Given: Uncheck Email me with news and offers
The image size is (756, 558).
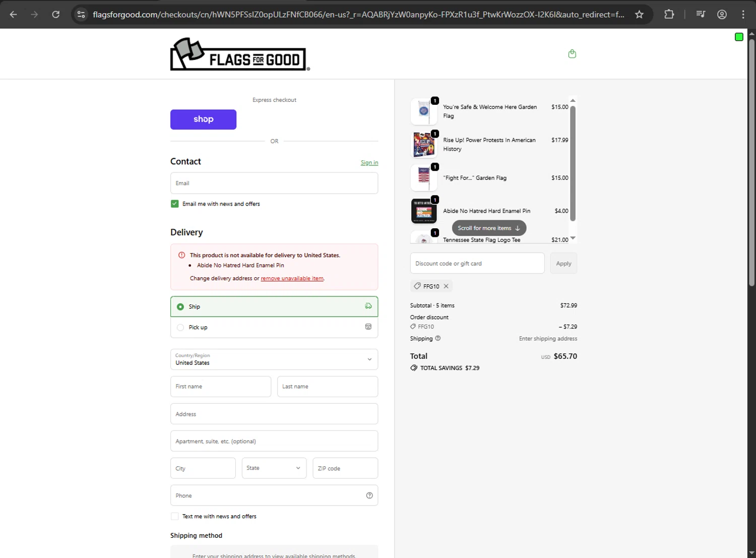Looking at the screenshot, I should tap(174, 204).
